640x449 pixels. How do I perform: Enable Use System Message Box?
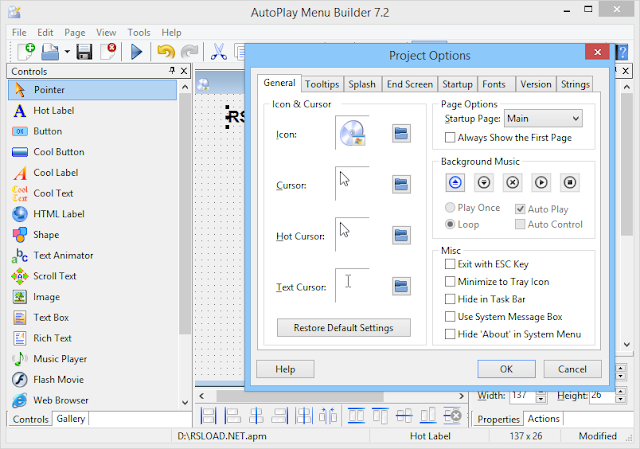coord(450,317)
